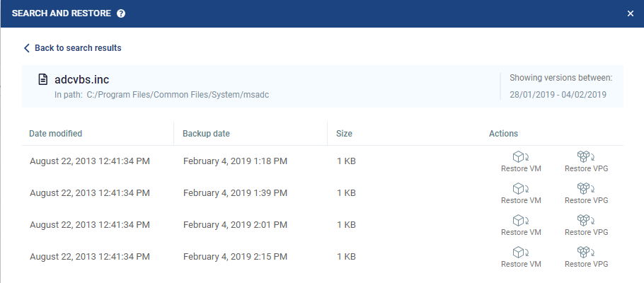Click the back chevron arrow
Viewport: 644px width, 283px height.
(x=27, y=48)
